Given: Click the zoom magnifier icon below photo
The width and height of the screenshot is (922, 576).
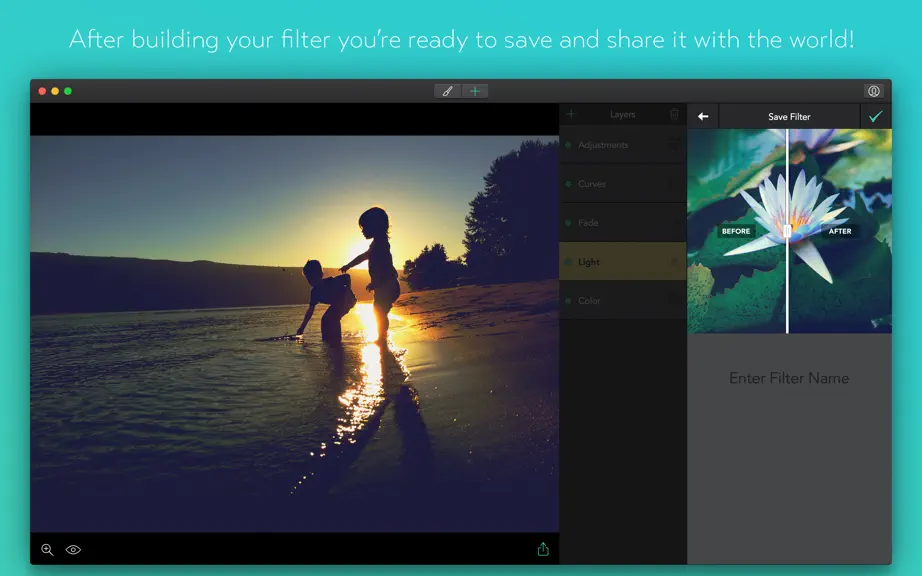Looking at the screenshot, I should click(47, 550).
